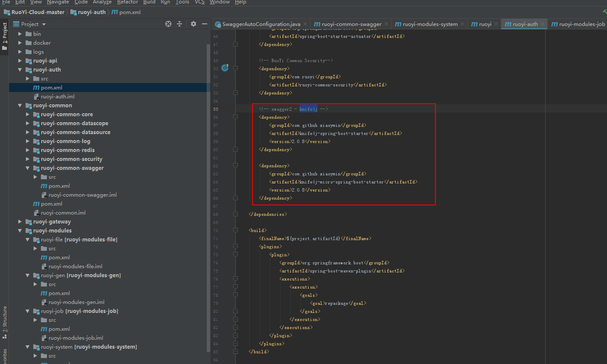Viewport: 607px width, 364px height.
Task: Collapse all nodes using the collapse icon
Action: coord(180,24)
